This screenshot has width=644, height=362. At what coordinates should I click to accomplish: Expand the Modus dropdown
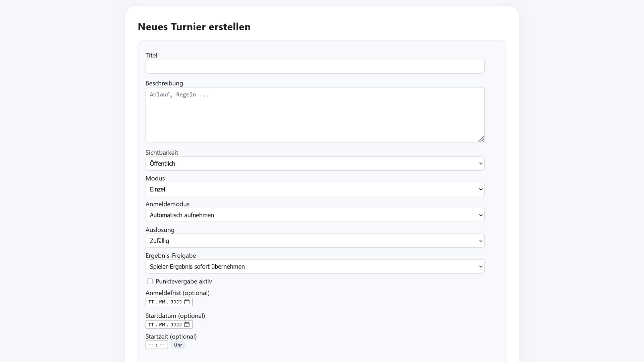pos(315,189)
